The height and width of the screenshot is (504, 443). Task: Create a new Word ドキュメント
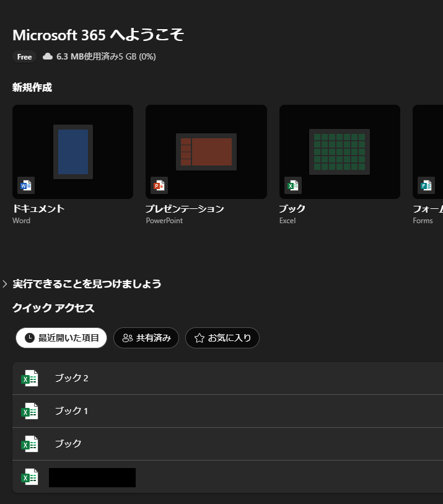[x=72, y=152]
